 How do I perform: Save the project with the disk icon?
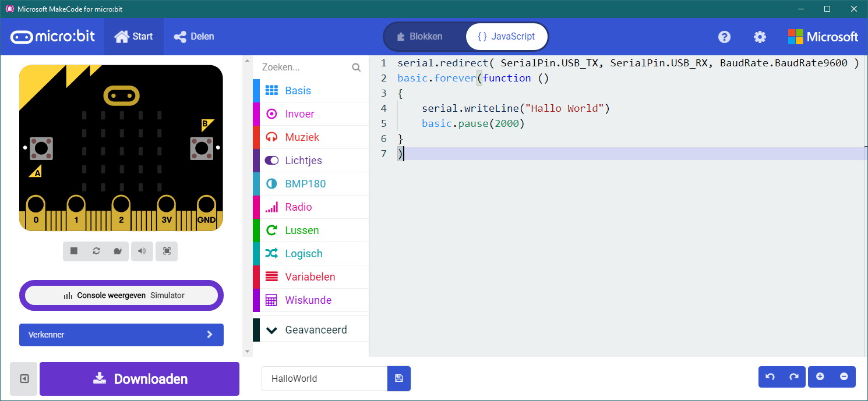coord(399,378)
